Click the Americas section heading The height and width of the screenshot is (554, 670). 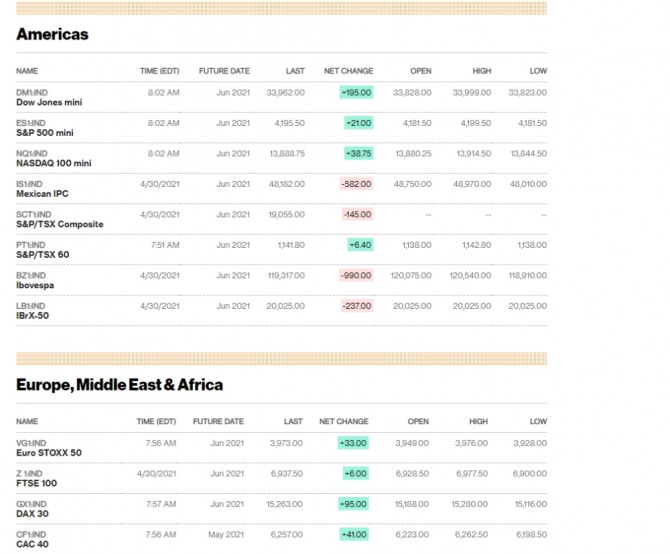click(x=52, y=34)
